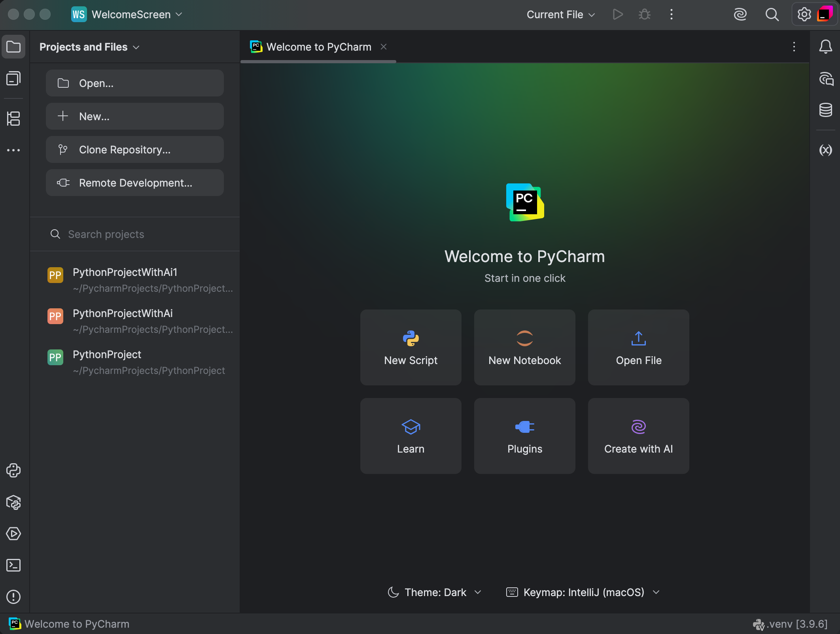The width and height of the screenshot is (840, 634).
Task: Open the Structure tool window icon
Action: pyautogui.click(x=13, y=118)
